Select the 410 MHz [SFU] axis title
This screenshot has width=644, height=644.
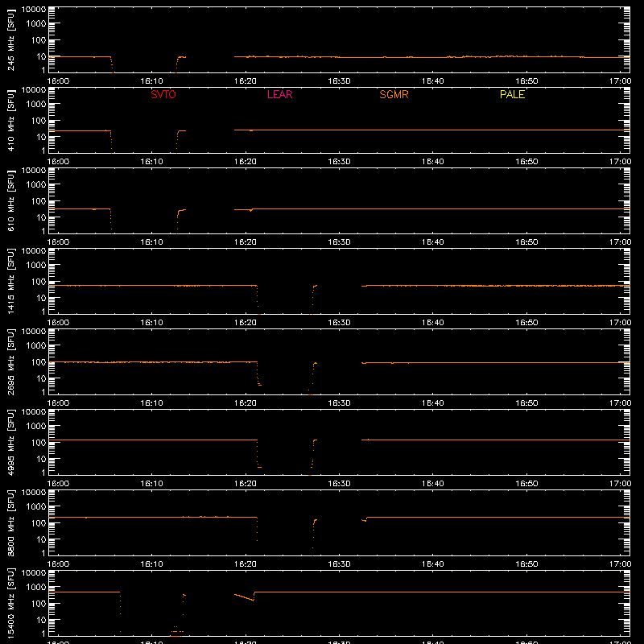tap(11, 120)
